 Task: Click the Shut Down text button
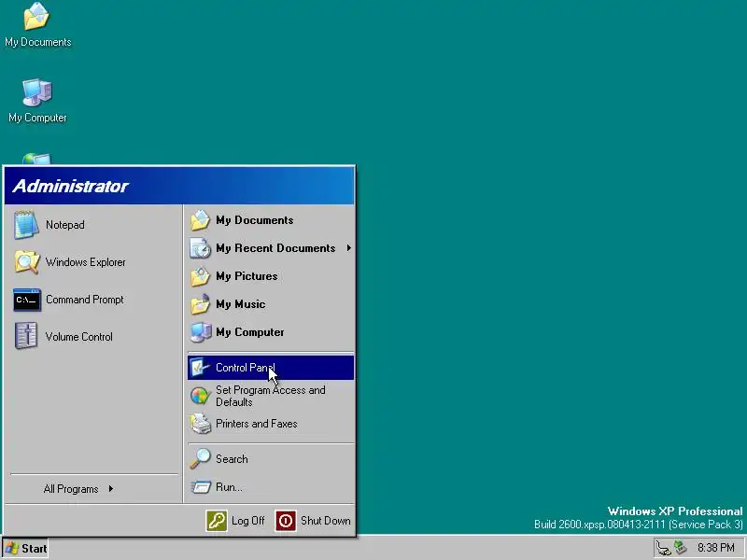coord(326,521)
